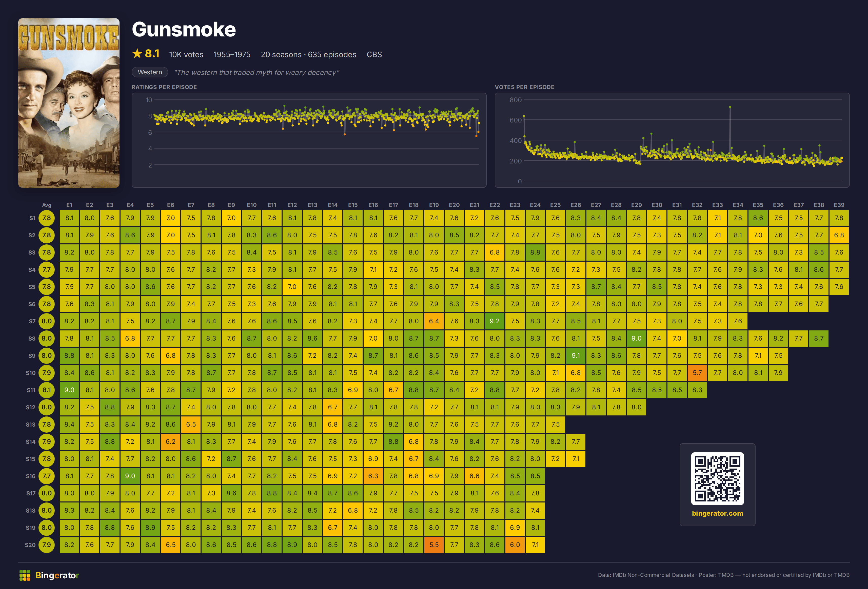The height and width of the screenshot is (589, 868).
Task: Click the 5.5 rated cell in S20
Action: tap(434, 545)
